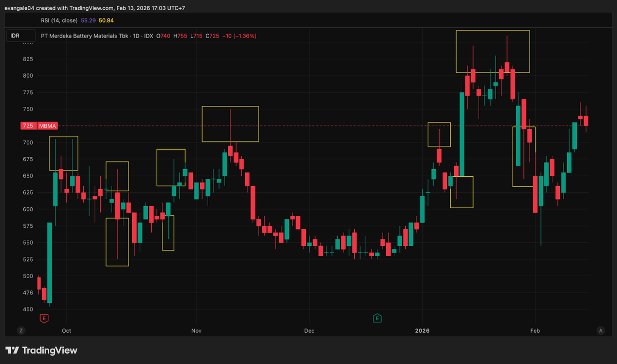Click the red earnings E marker near October
Viewport: 617px width, 364px height.
[x=44, y=319]
